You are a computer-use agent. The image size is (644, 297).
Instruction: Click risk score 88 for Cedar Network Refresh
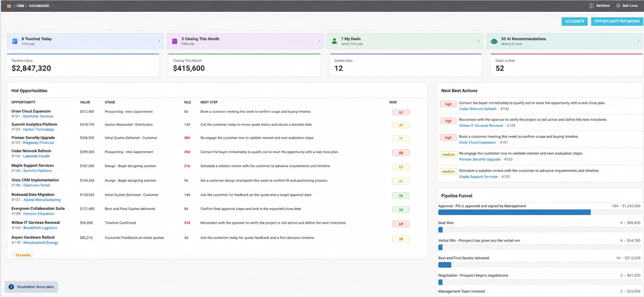click(x=401, y=153)
